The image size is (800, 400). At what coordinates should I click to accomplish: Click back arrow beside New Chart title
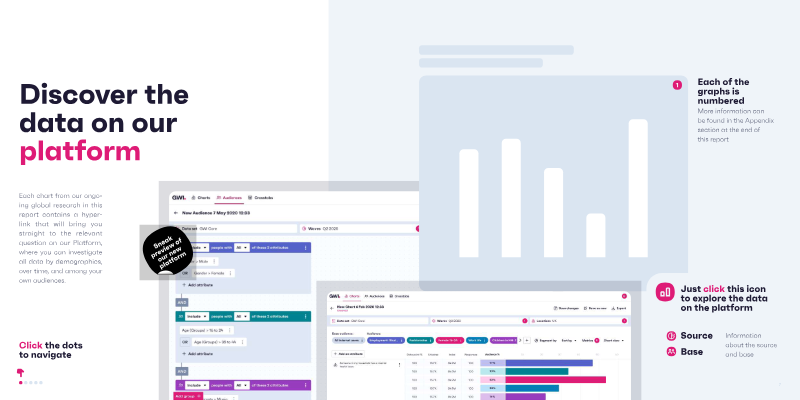(332, 308)
